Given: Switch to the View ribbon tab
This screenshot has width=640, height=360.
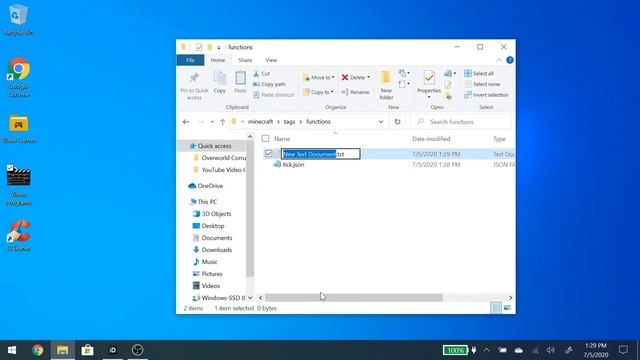Looking at the screenshot, I should click(271, 60).
